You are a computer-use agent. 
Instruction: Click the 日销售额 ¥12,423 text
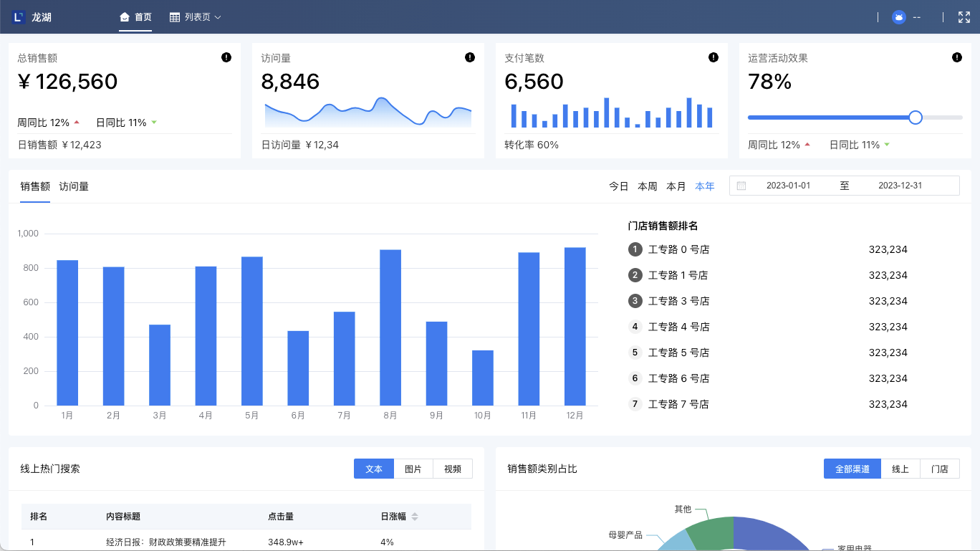pyautogui.click(x=59, y=145)
